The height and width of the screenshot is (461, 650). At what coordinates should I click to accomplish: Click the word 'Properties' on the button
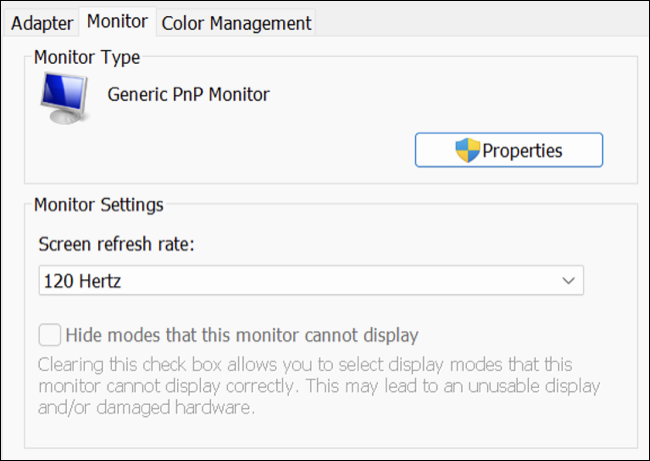[x=522, y=151]
